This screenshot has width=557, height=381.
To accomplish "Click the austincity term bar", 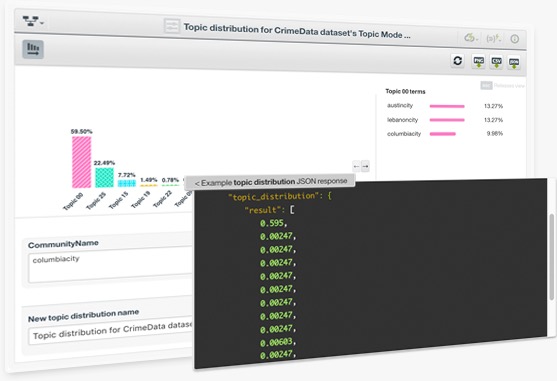I will point(447,106).
